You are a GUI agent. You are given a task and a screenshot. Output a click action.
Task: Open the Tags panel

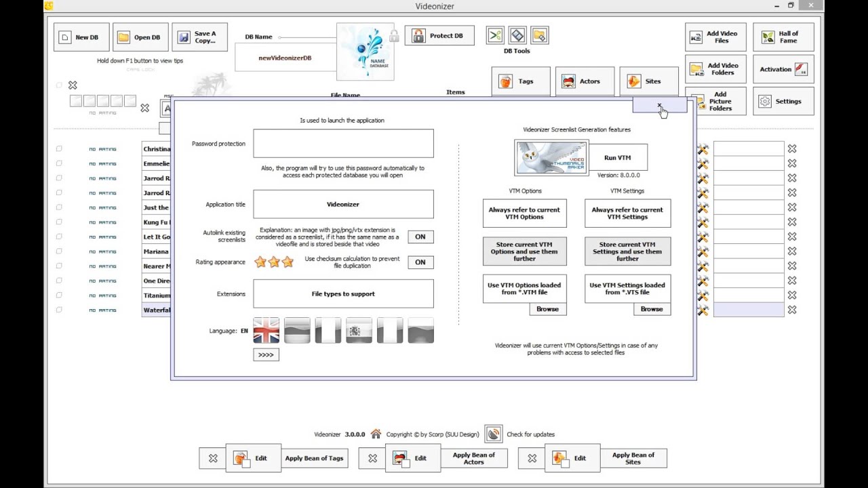(521, 81)
